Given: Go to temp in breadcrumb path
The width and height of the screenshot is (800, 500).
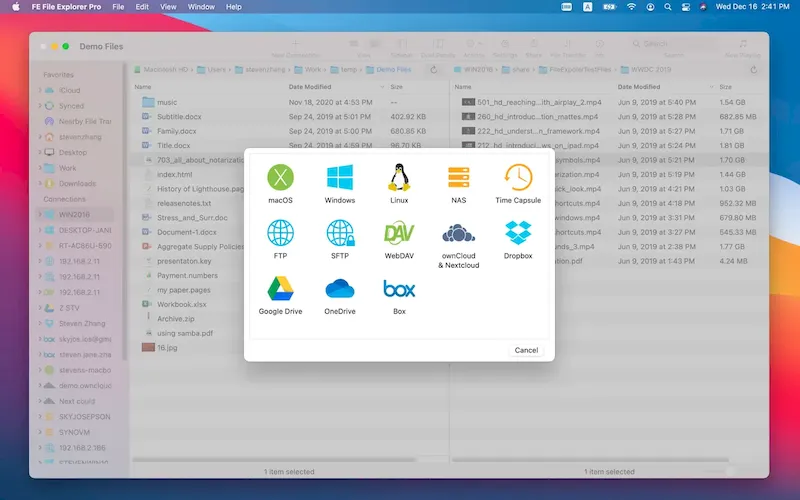Looking at the screenshot, I should coord(344,69).
